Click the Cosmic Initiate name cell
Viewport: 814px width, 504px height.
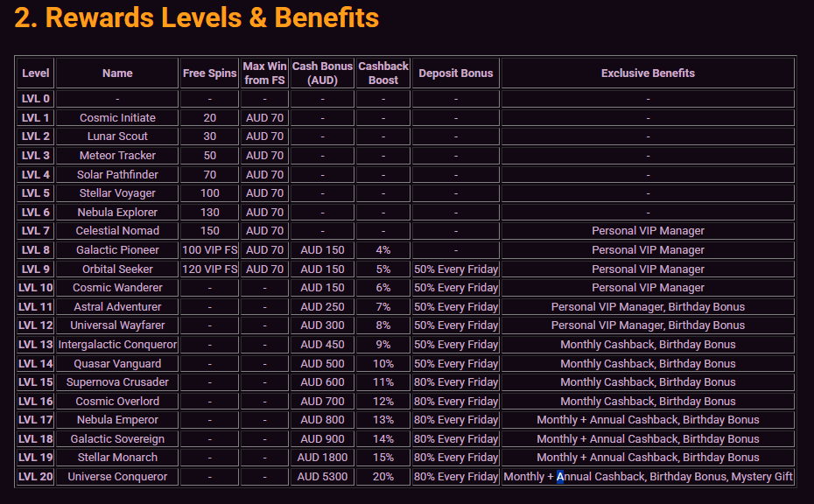[x=117, y=118]
